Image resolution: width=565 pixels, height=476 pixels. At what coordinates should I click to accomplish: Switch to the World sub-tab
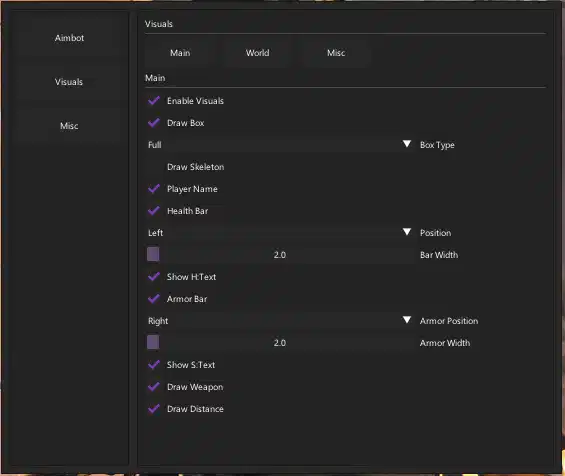(257, 53)
